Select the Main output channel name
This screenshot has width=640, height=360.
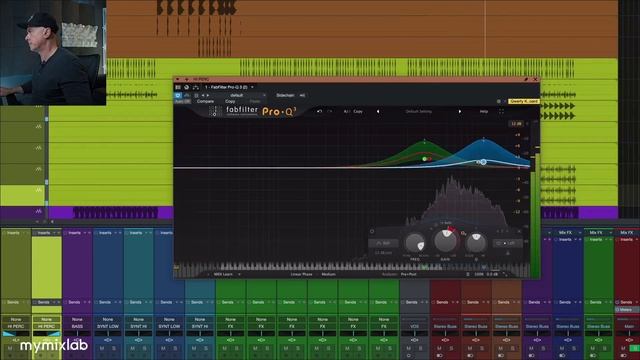(629, 327)
